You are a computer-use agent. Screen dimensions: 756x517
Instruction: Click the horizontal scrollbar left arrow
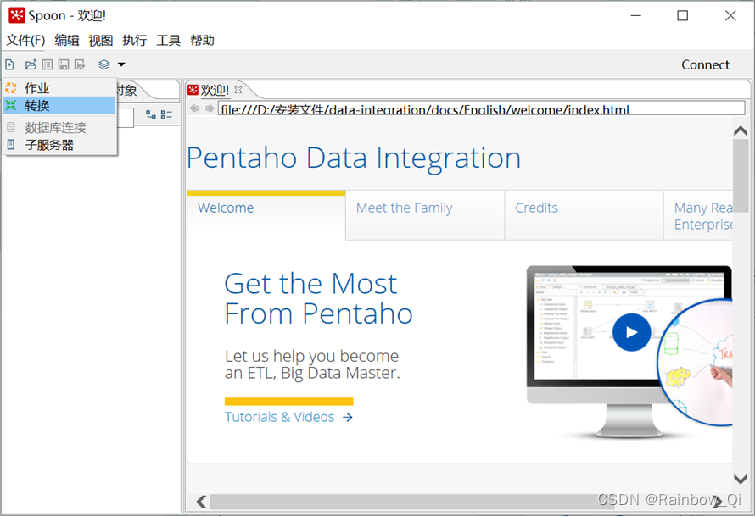[x=202, y=502]
